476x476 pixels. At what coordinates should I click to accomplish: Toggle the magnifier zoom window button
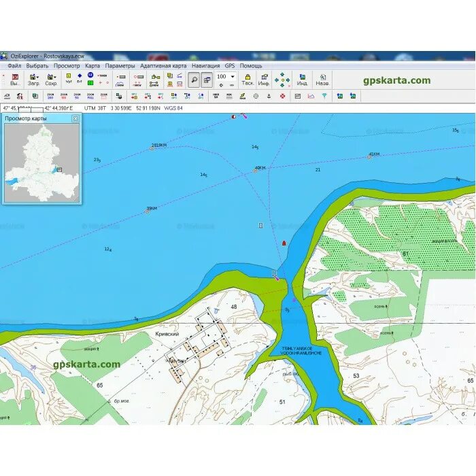(x=194, y=80)
